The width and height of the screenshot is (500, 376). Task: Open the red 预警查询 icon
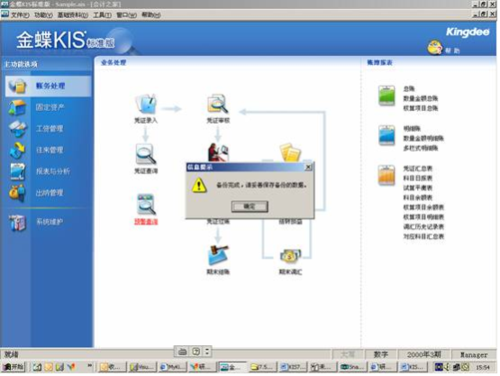146,205
